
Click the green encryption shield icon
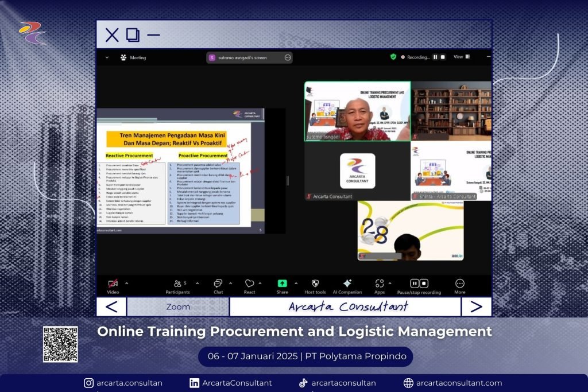393,57
